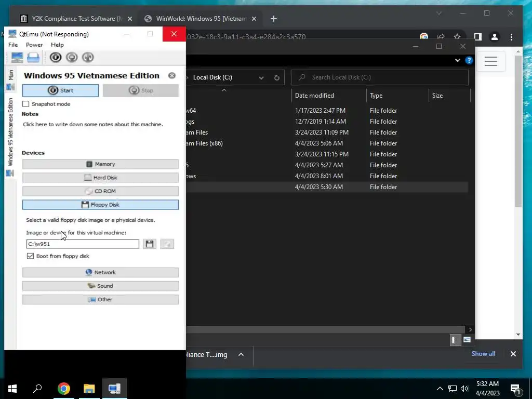Close the Y2K Compliance Test Software tab

click(129, 19)
